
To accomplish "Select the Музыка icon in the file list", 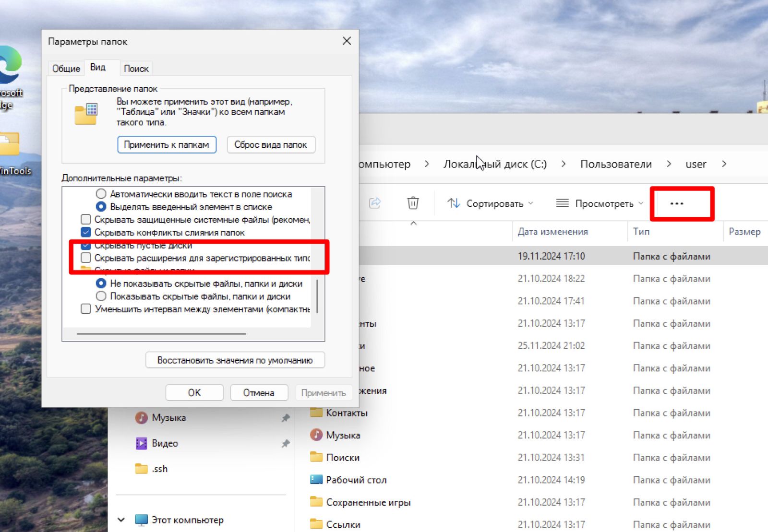I will coord(316,435).
